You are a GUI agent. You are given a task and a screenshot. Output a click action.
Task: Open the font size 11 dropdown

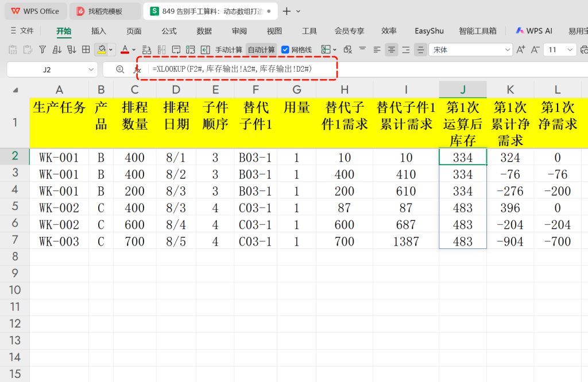point(570,50)
